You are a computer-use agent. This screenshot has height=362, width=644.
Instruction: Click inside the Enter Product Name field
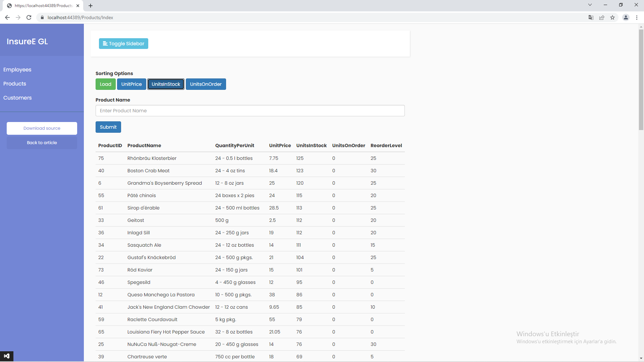(250, 111)
